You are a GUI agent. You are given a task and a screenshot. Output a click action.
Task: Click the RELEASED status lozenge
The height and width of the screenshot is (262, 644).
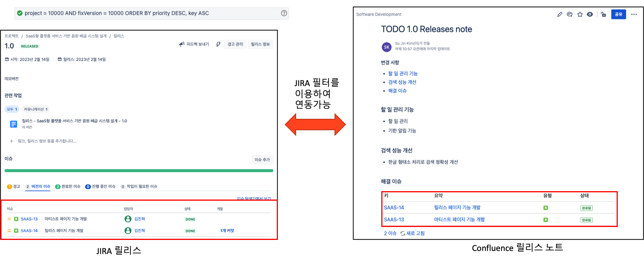30,46
